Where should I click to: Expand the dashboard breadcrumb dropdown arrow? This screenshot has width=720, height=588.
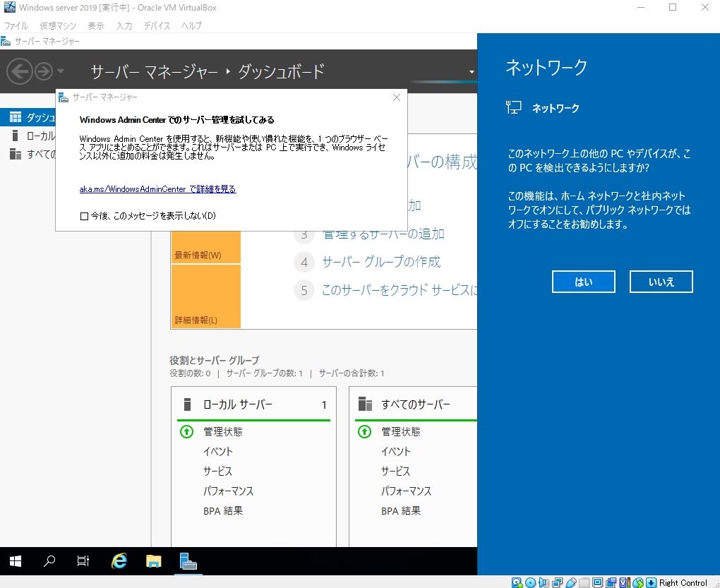click(472, 71)
